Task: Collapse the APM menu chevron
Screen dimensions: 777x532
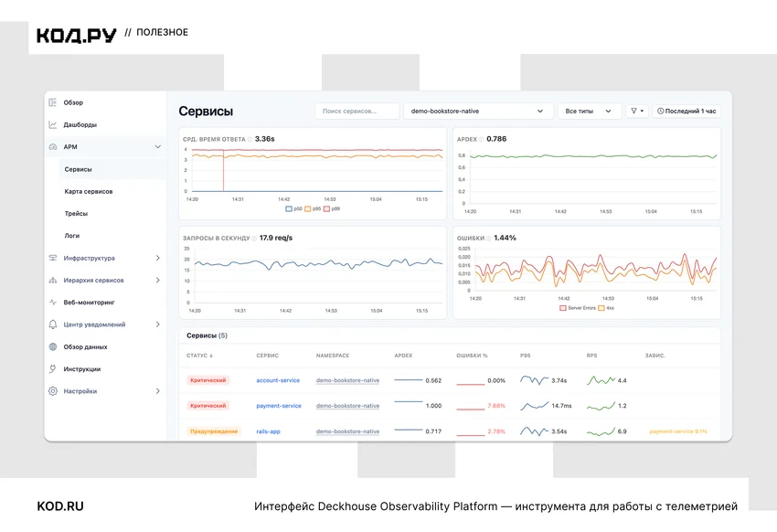Action: (157, 146)
